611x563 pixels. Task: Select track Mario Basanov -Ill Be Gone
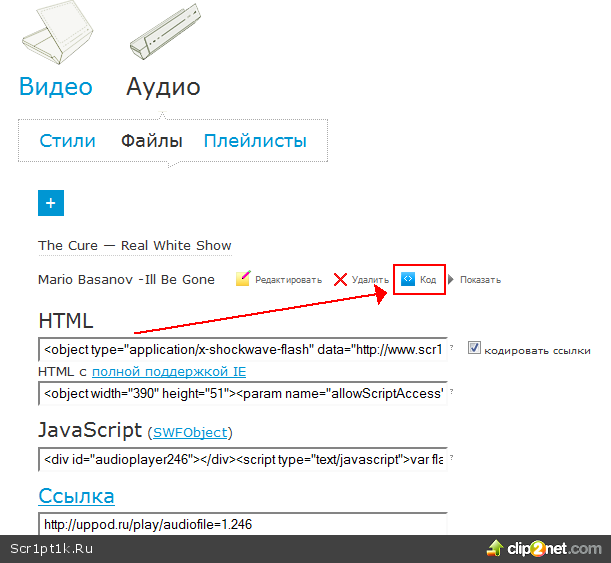(x=126, y=280)
